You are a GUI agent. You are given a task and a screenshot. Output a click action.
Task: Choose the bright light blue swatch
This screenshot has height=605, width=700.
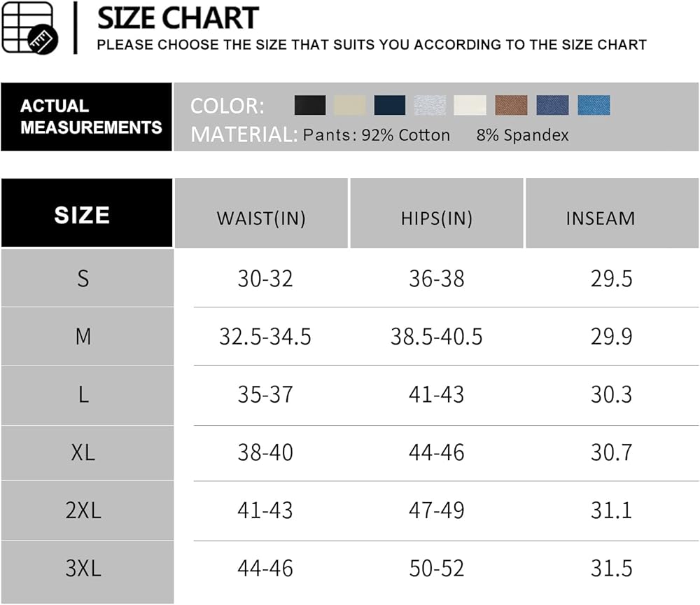click(594, 106)
